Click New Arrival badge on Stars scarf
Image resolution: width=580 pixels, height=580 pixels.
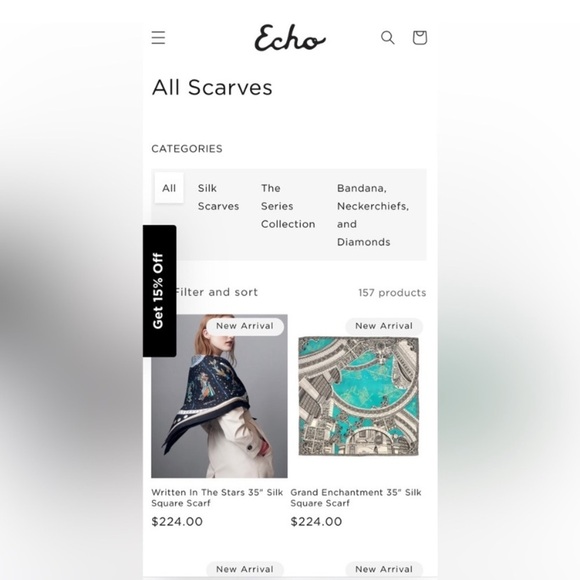coord(245,326)
